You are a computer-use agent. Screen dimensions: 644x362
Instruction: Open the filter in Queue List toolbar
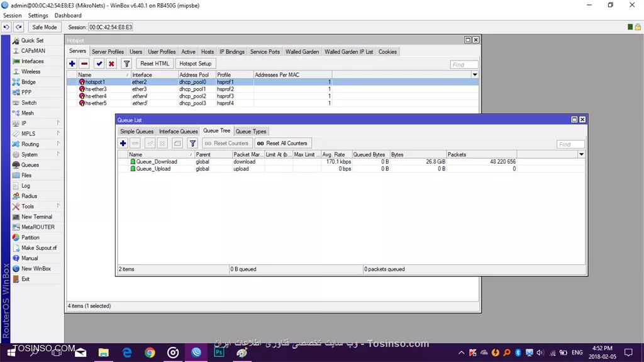click(x=192, y=143)
